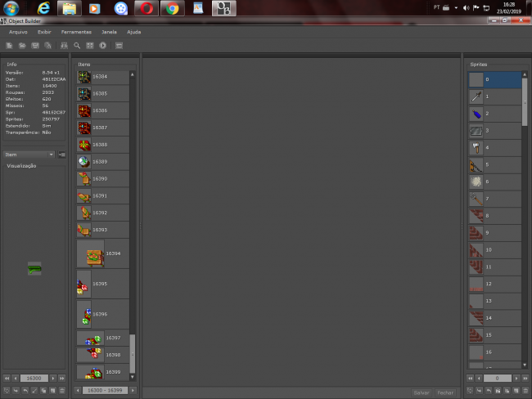The width and height of the screenshot is (532, 399).
Task: Select sprite 9 red brick stairs
Action: [x=494, y=233]
